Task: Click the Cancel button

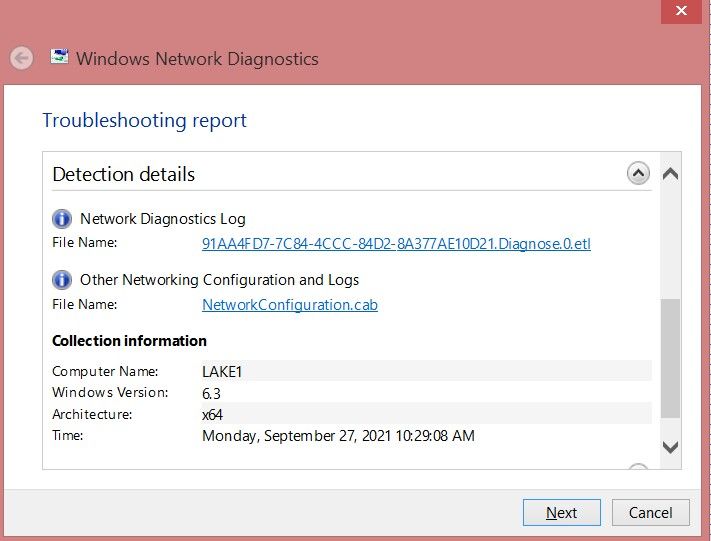Action: (x=651, y=512)
